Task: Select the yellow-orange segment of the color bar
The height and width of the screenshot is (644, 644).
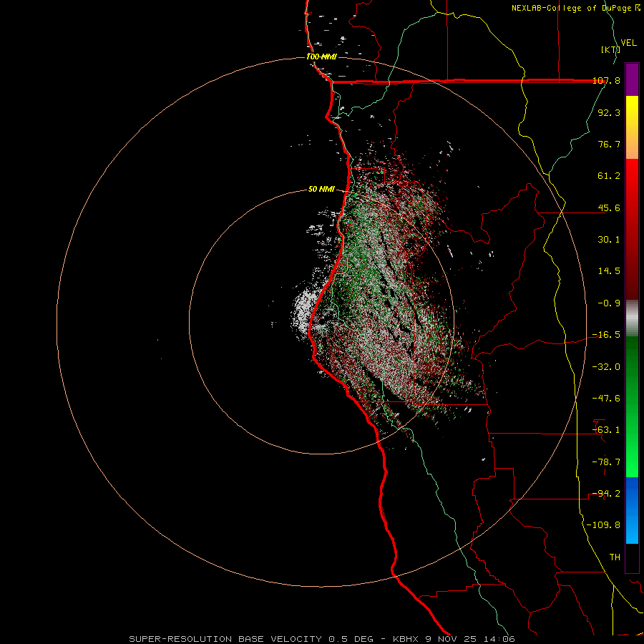Action: click(632, 127)
